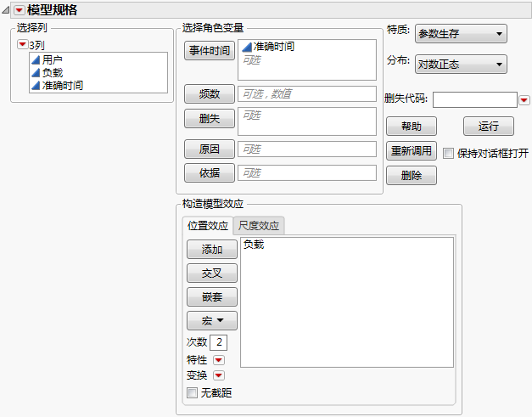
Task: Click the 删失 role button
Action: (x=210, y=119)
